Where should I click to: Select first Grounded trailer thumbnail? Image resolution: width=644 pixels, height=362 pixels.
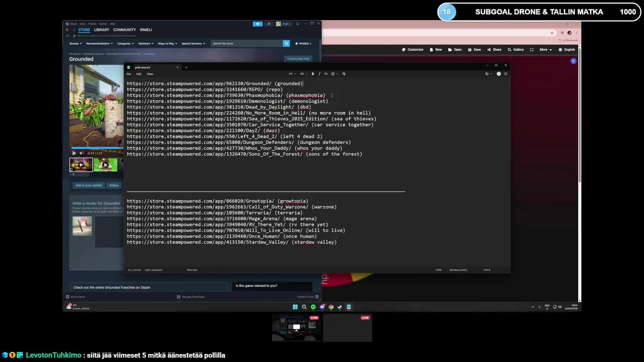coord(81,164)
